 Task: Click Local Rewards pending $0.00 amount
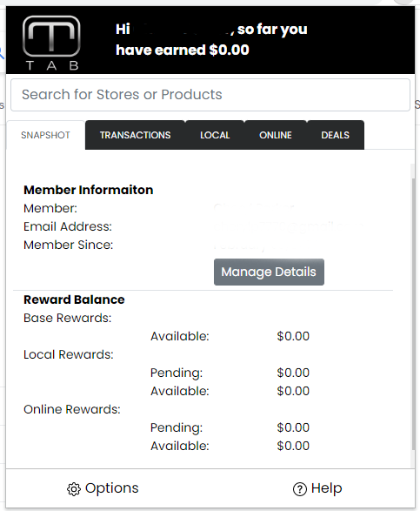pyautogui.click(x=293, y=373)
